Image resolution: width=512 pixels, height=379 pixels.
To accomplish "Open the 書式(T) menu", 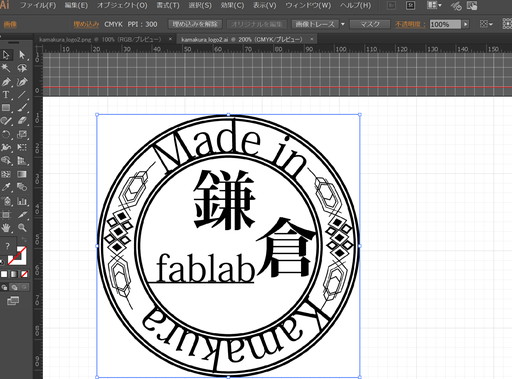I will point(168,5).
